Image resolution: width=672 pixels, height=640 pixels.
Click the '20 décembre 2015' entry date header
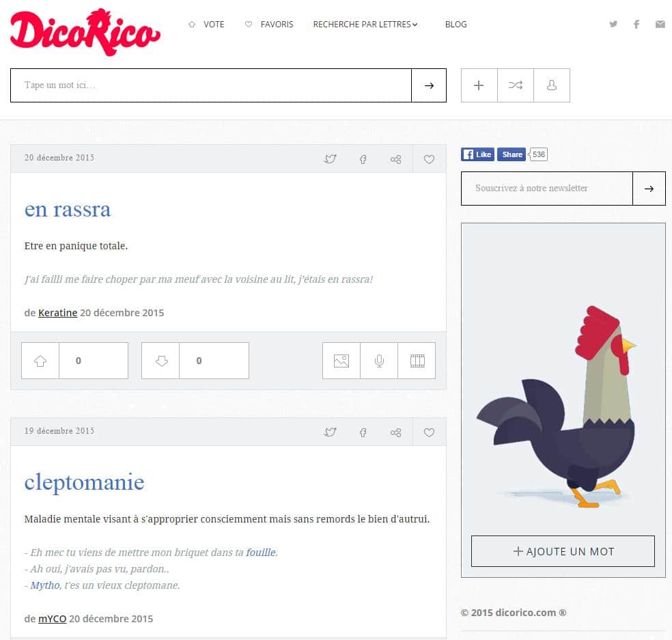pos(59,158)
